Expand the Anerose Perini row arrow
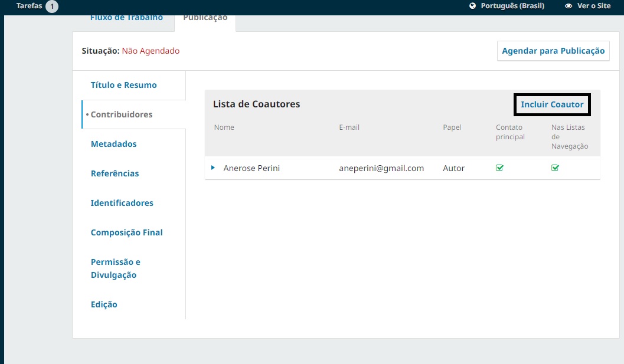This screenshot has height=364, width=624. point(213,168)
